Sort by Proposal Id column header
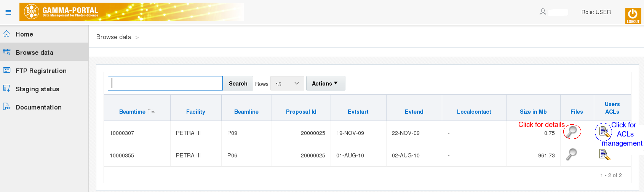 [x=301, y=112]
